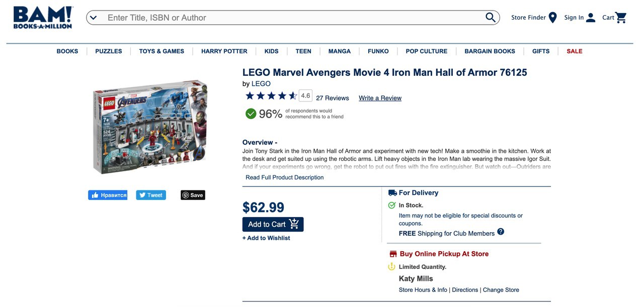Save product with the Pinterest Save button

(x=193, y=195)
